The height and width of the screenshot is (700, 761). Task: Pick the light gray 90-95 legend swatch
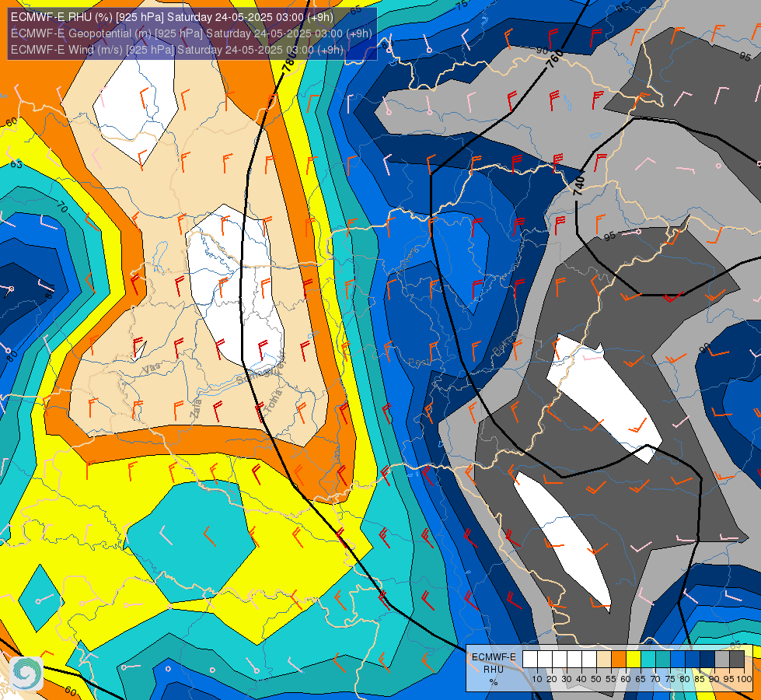click(722, 660)
